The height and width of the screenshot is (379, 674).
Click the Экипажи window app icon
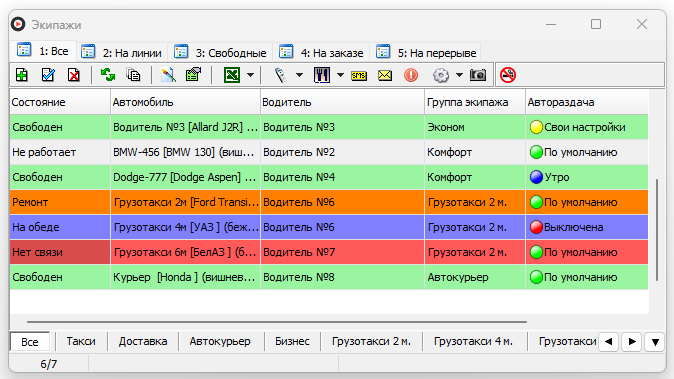tap(18, 24)
